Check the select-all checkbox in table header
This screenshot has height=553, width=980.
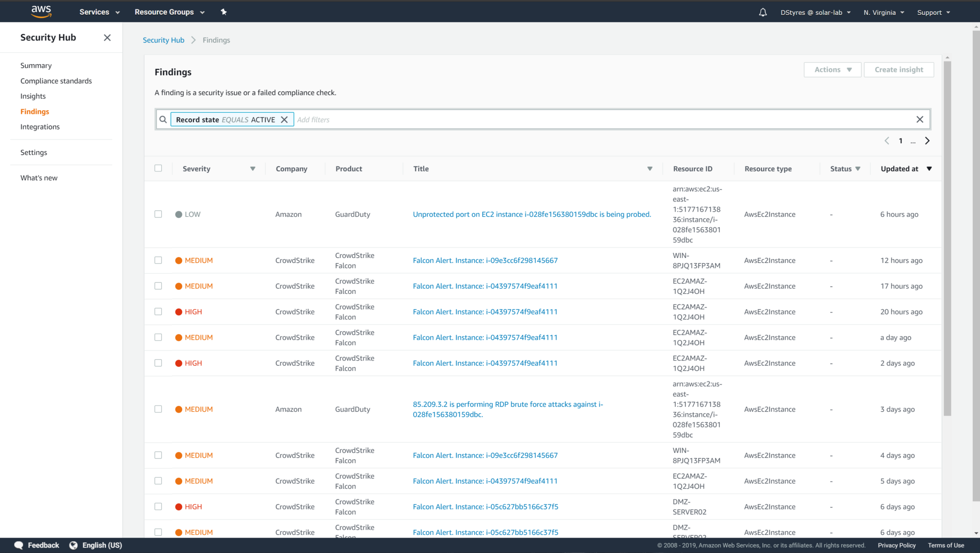coord(158,168)
